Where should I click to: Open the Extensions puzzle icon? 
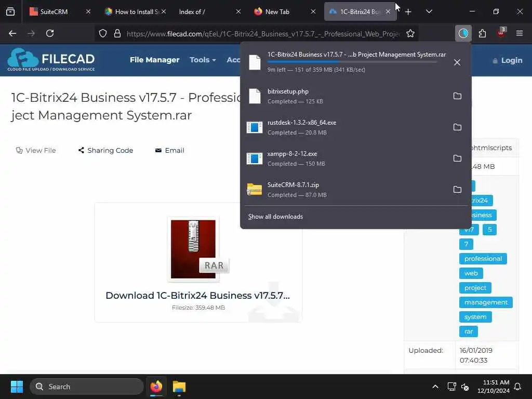point(482,33)
